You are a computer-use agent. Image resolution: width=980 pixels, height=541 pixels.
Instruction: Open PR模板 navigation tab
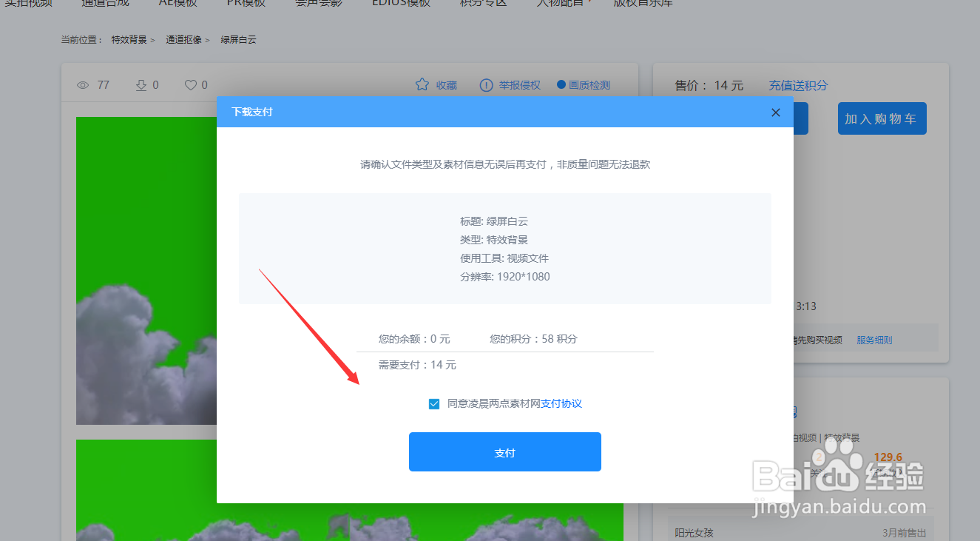click(246, 3)
